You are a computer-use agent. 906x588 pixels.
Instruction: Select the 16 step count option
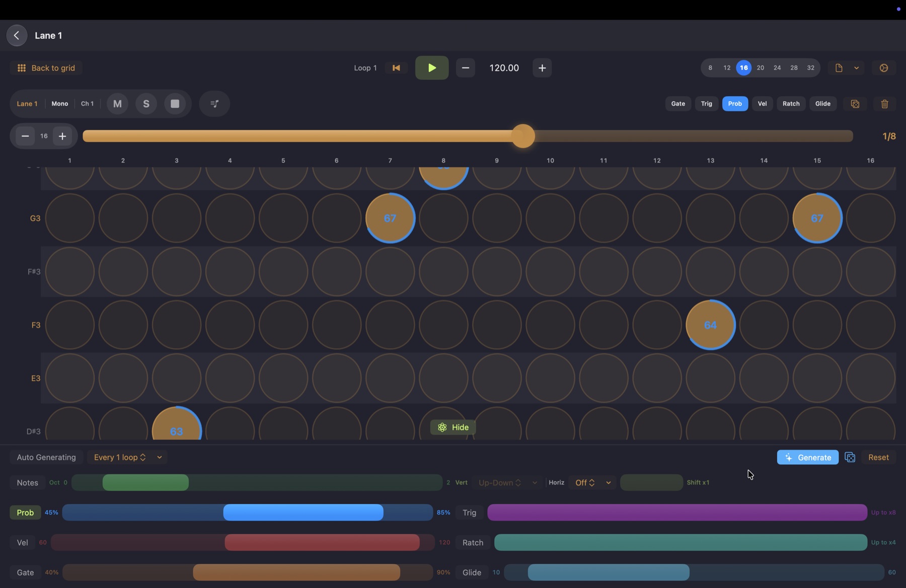(x=743, y=68)
